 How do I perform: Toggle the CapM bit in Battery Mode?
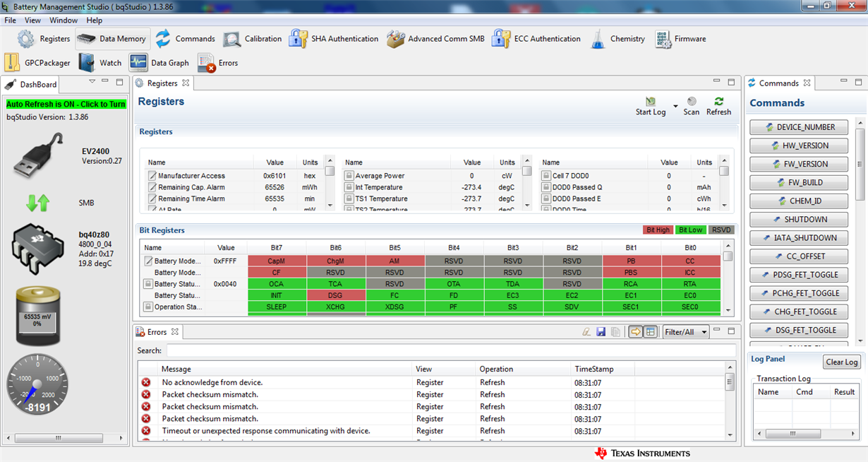(277, 261)
